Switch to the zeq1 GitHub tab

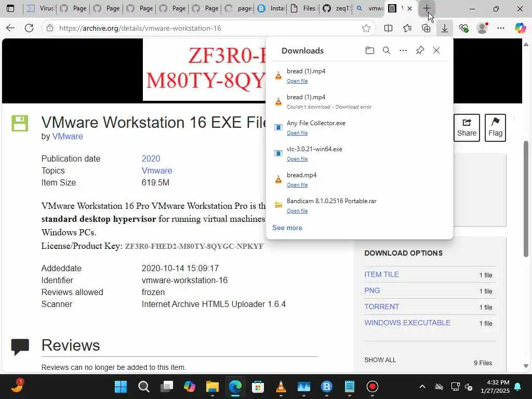point(336,8)
